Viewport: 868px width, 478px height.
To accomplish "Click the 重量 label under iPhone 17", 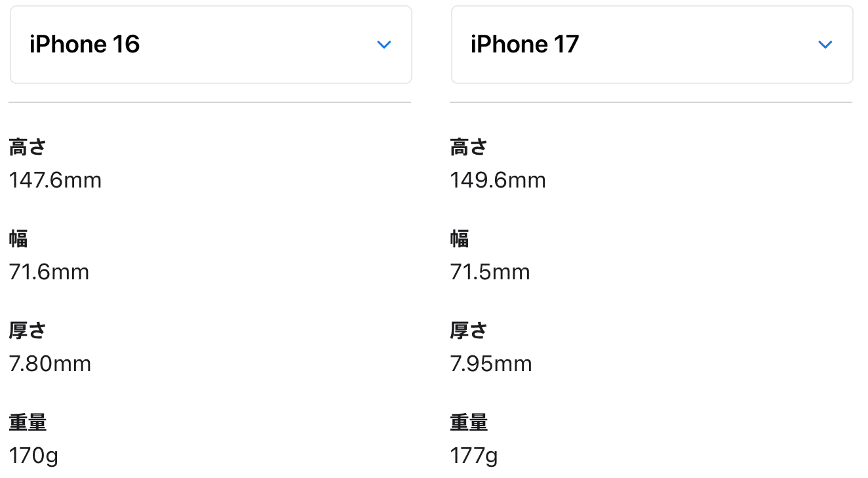I will 469,423.
